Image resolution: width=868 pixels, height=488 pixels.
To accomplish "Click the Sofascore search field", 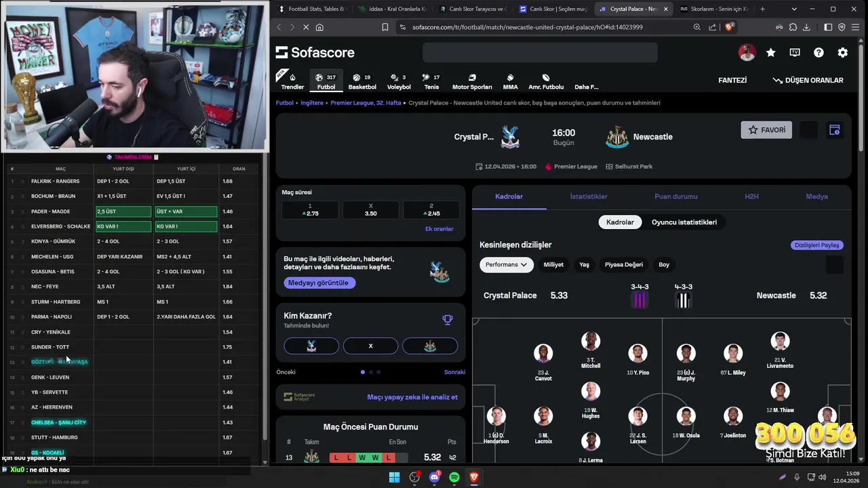I will (x=540, y=52).
